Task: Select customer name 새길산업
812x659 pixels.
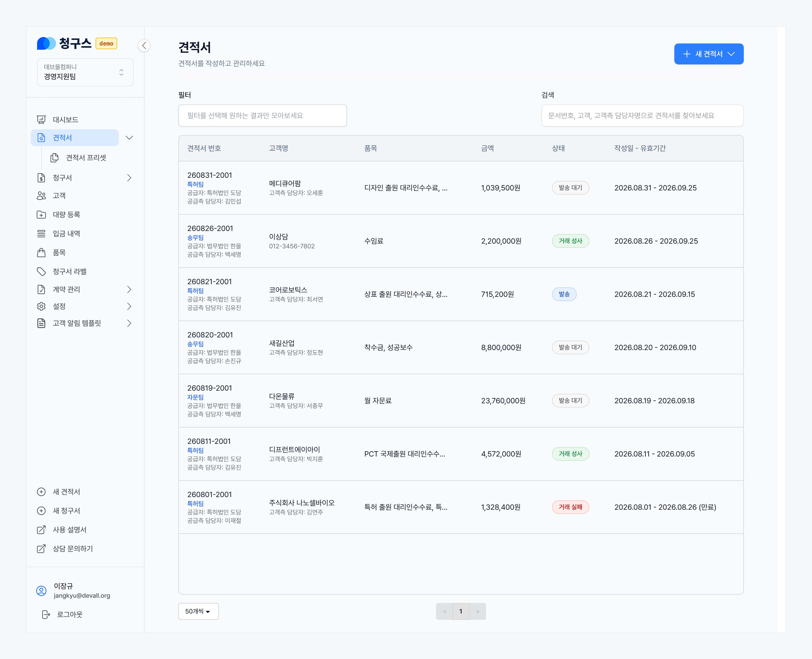Action: click(281, 343)
